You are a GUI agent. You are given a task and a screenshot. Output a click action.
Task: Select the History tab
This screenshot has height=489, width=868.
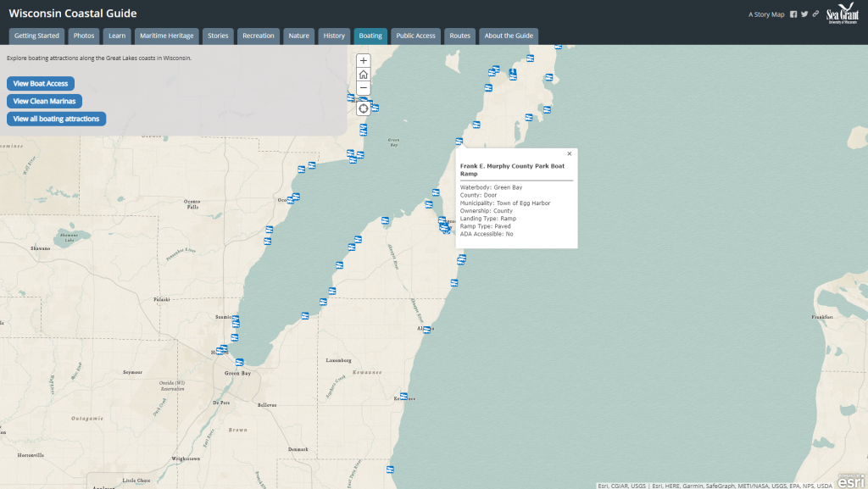(334, 36)
